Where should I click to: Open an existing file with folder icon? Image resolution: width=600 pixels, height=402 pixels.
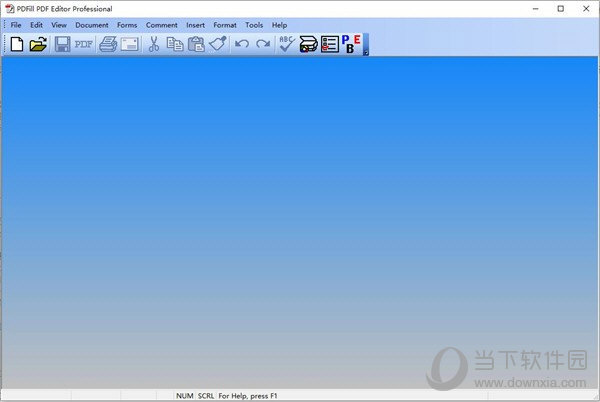point(38,44)
